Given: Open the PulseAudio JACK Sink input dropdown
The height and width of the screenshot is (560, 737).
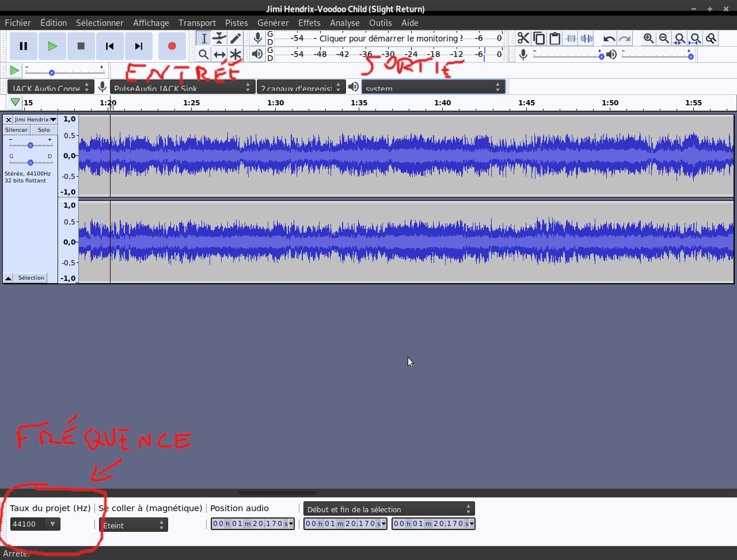Looking at the screenshot, I should (x=183, y=87).
